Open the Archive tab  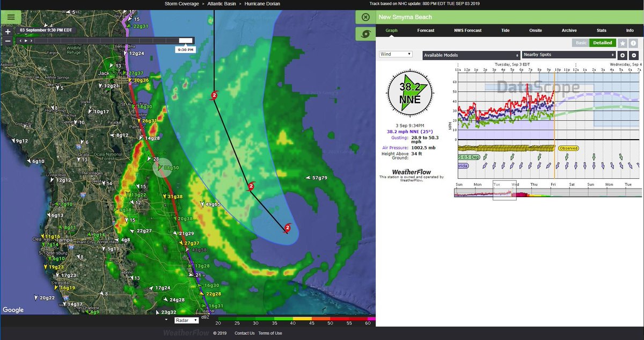click(x=569, y=31)
